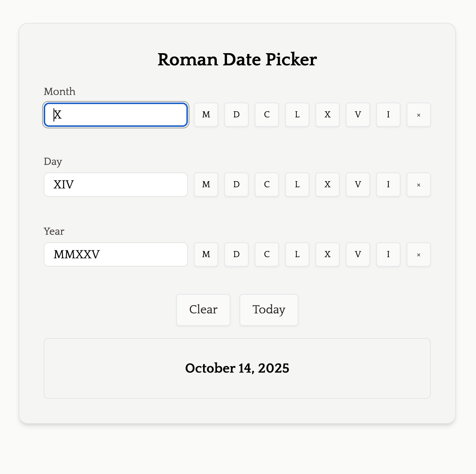Click the October 14, 2025 result display
The height and width of the screenshot is (474, 476).
click(237, 368)
